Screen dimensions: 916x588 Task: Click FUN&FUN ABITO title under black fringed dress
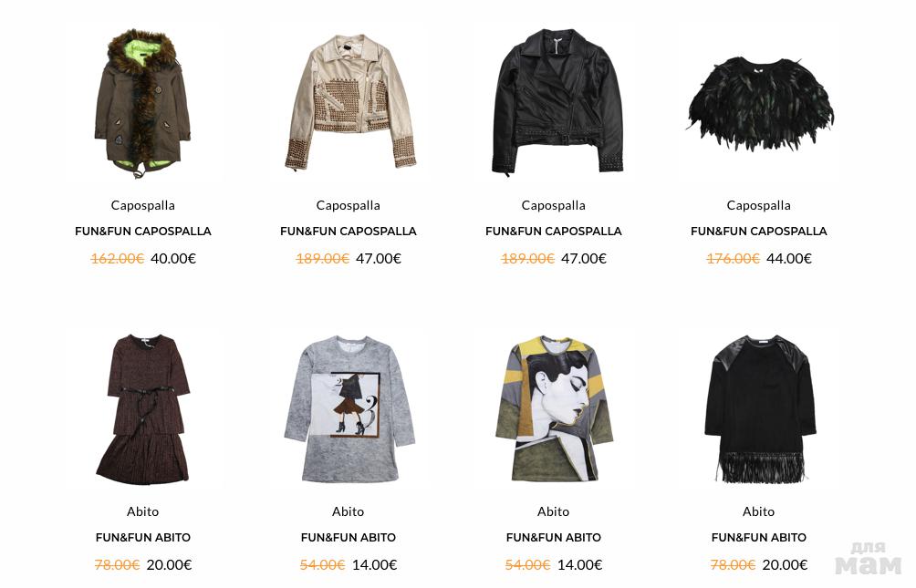[x=759, y=537]
